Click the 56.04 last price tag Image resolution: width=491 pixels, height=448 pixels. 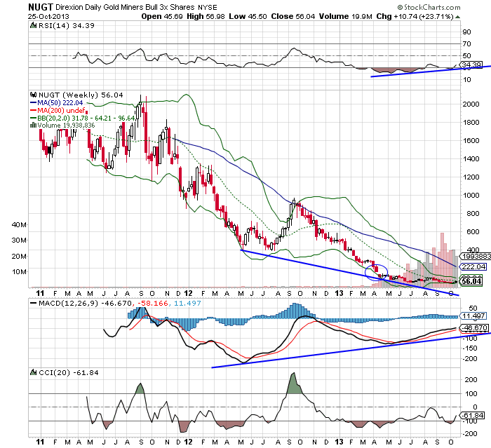[471, 281]
